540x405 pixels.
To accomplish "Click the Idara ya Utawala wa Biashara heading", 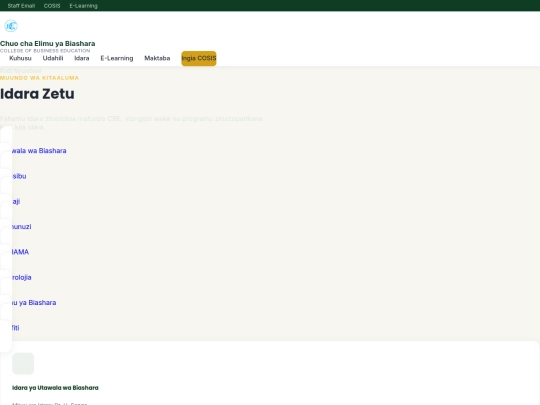I will coord(55,388).
